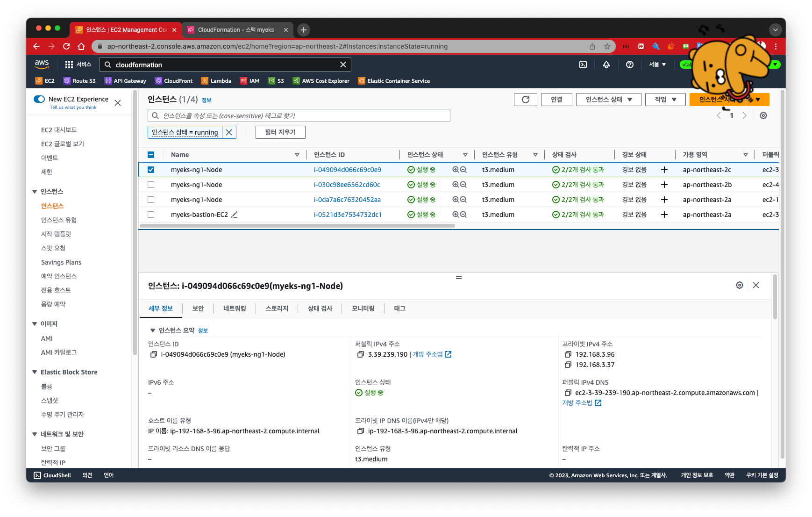Add alarm for instance i-030c98ee6562cd60c
812x517 pixels.
coord(664,185)
